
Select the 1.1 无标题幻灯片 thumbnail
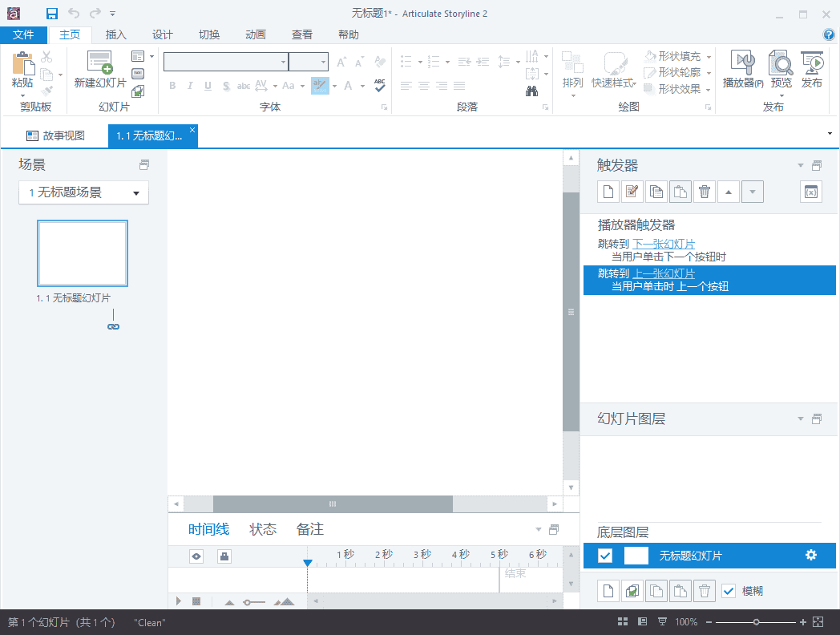(83, 253)
